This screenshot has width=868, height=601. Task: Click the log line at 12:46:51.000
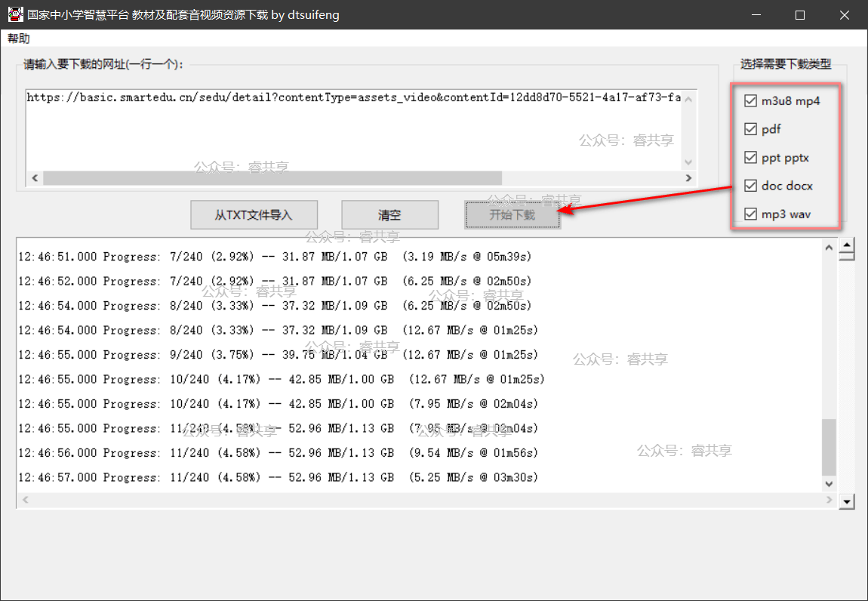click(x=275, y=257)
